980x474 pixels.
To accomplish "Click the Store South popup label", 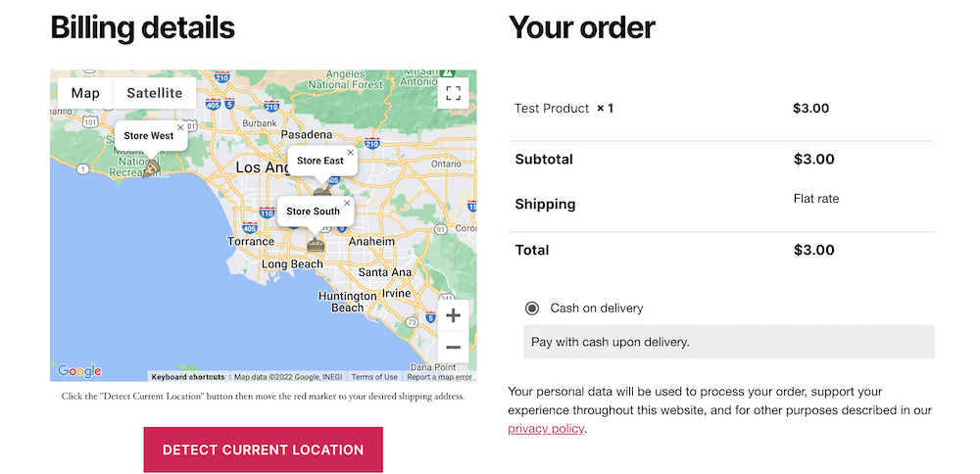I will point(313,212).
